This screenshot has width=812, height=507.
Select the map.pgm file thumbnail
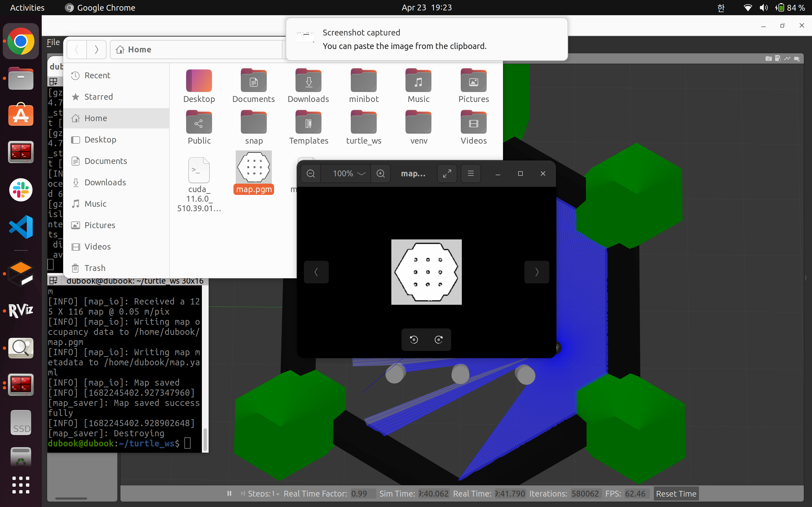[254, 167]
